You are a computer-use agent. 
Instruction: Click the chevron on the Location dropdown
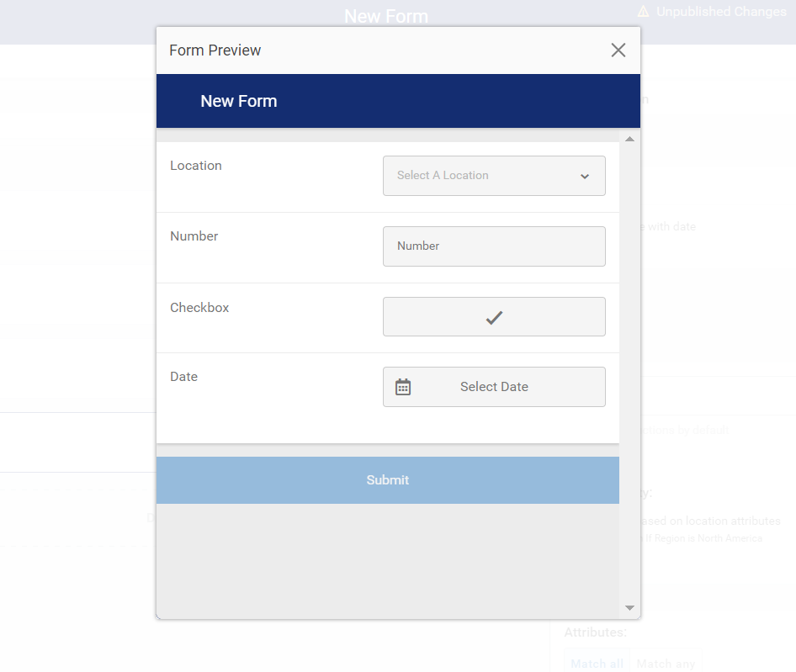[584, 177]
